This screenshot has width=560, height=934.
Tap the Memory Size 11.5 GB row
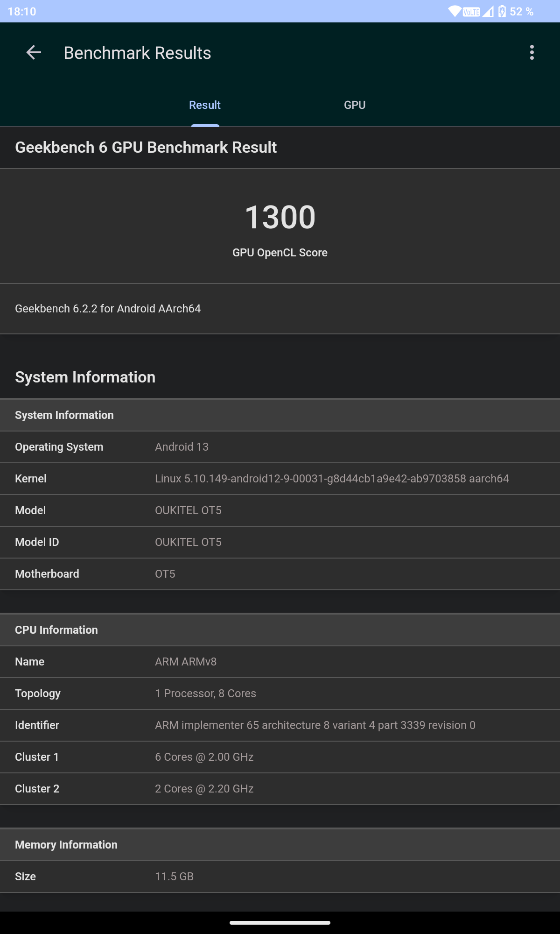pos(280,877)
